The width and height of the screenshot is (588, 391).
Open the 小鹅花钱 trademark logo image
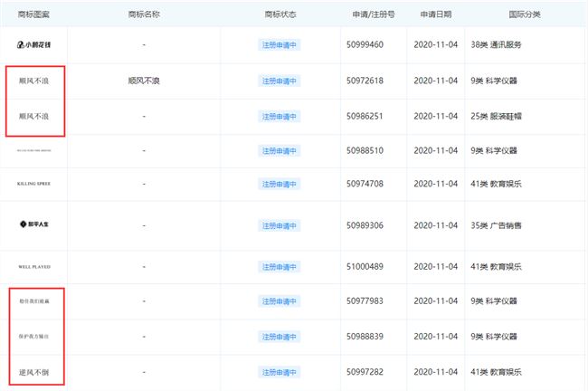point(33,44)
